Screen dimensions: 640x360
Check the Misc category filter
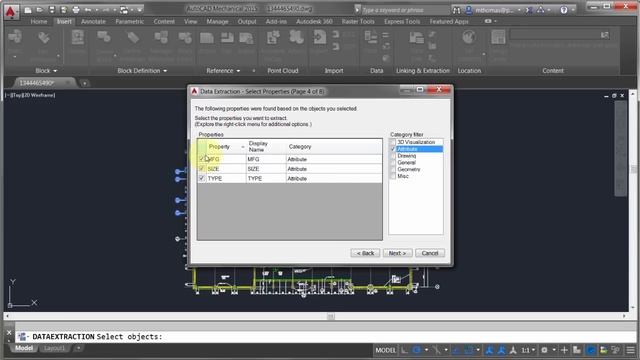pos(393,176)
